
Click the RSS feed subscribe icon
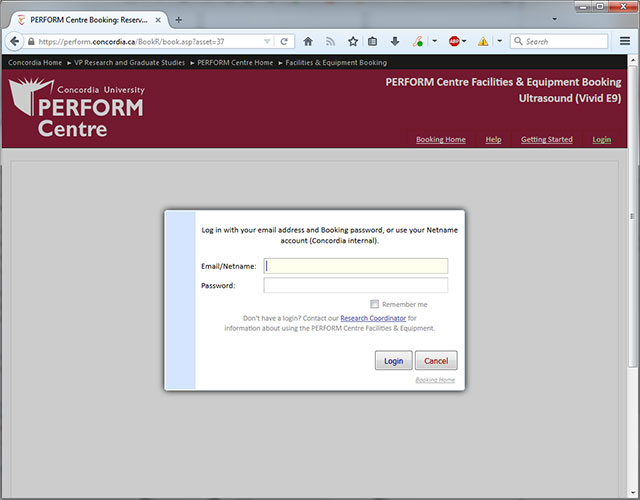330,42
